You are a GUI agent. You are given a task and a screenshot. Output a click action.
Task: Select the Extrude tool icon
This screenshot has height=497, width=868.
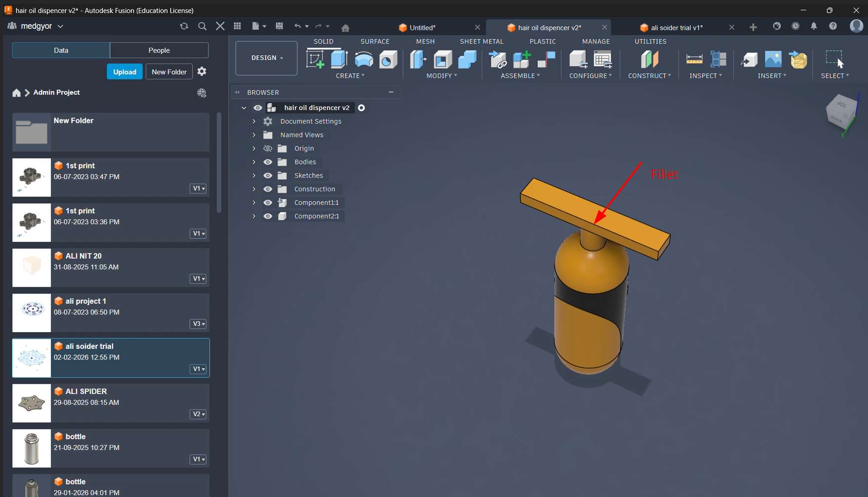point(339,60)
